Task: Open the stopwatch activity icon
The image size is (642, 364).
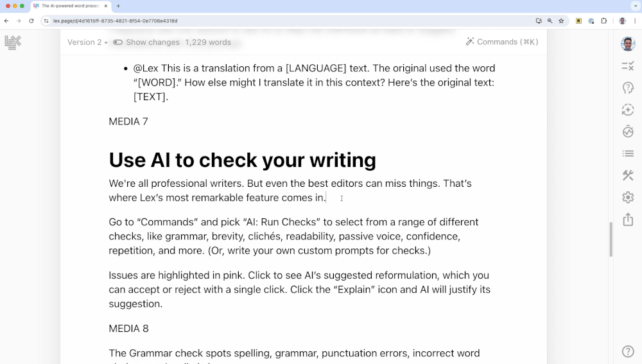Action: [x=628, y=132]
